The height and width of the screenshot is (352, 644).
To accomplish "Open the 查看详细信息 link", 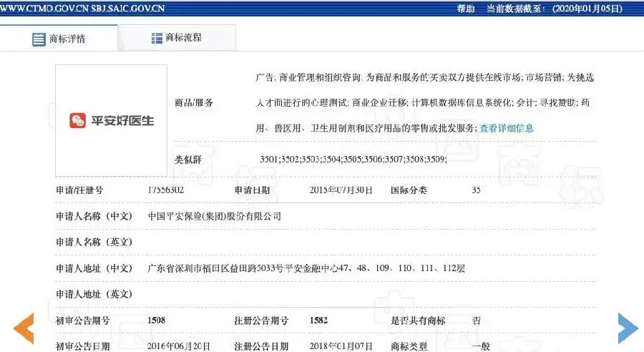I will [507, 128].
